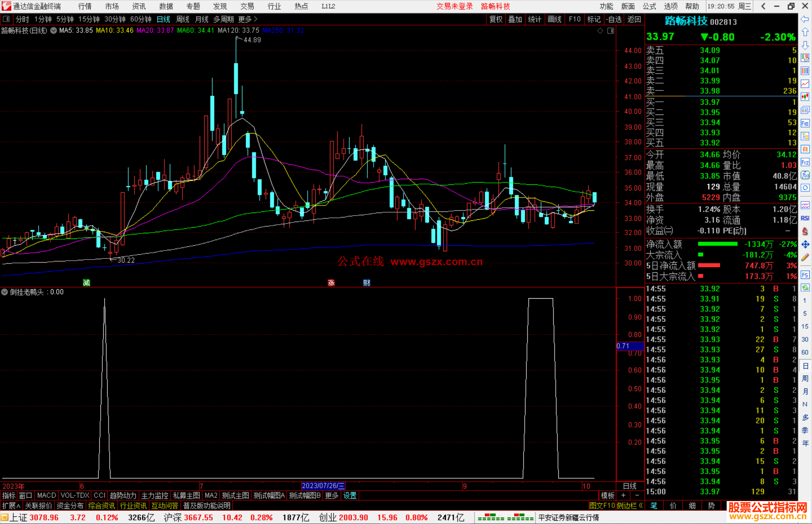Click the MA250 blue legend label
812x524 pixels.
[x=283, y=30]
